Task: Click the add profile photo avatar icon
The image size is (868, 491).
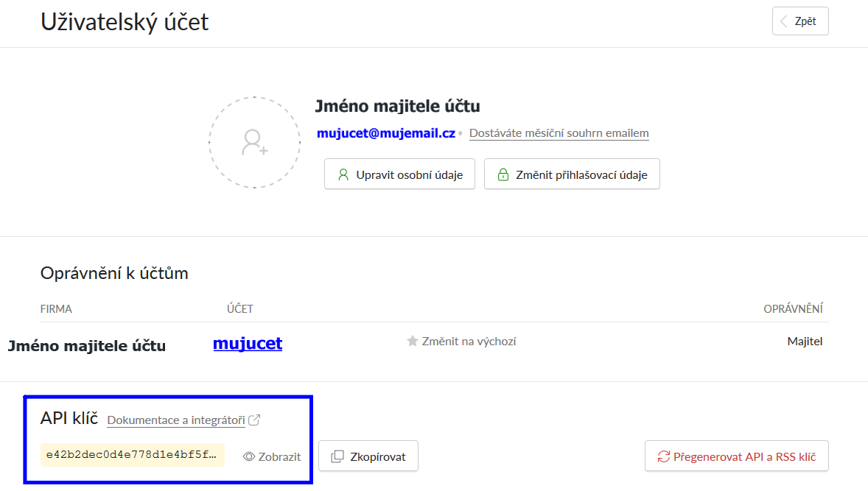Action: pos(254,142)
